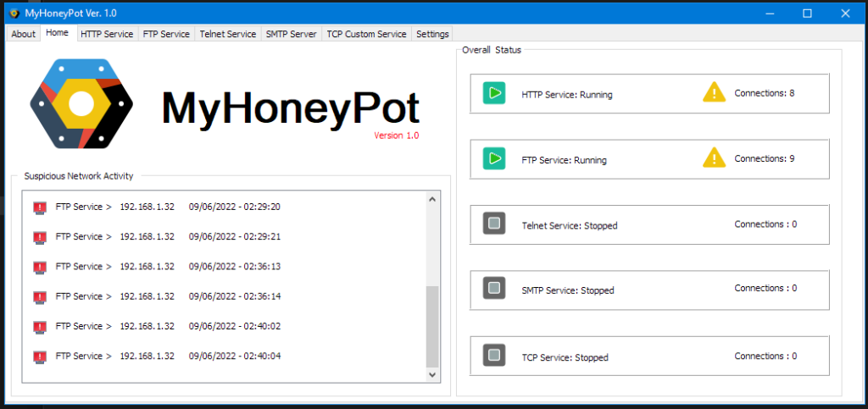
Task: Click the activity list scroll down arrow
Action: [432, 375]
